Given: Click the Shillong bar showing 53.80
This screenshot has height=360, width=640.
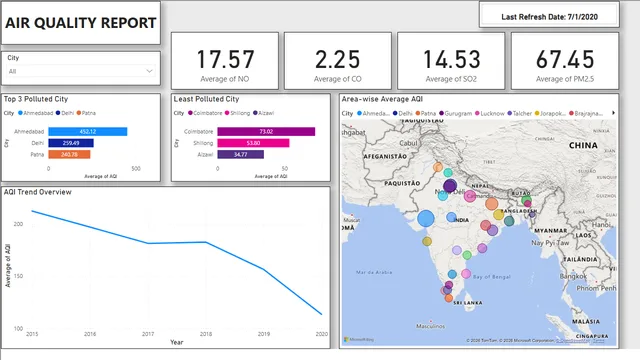Looking at the screenshot, I should tap(253, 143).
